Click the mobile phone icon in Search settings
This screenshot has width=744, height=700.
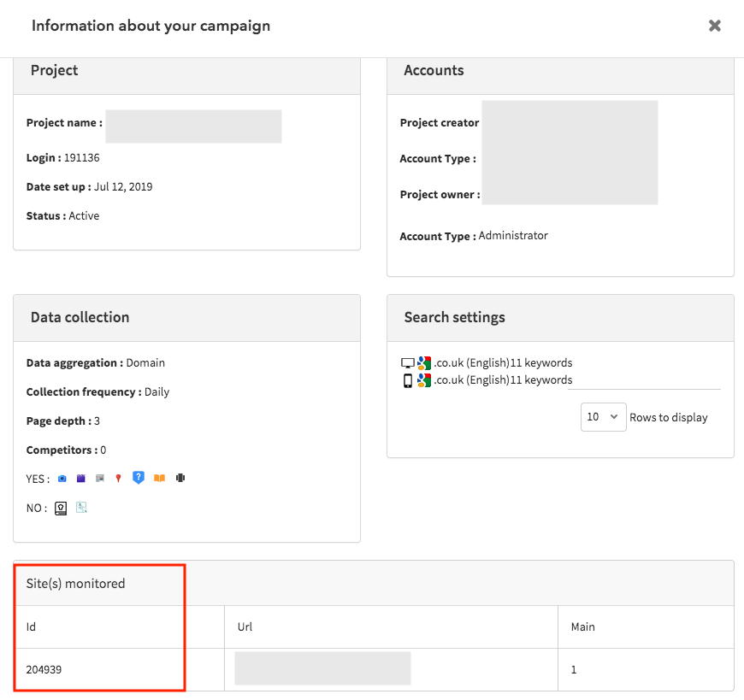(408, 380)
